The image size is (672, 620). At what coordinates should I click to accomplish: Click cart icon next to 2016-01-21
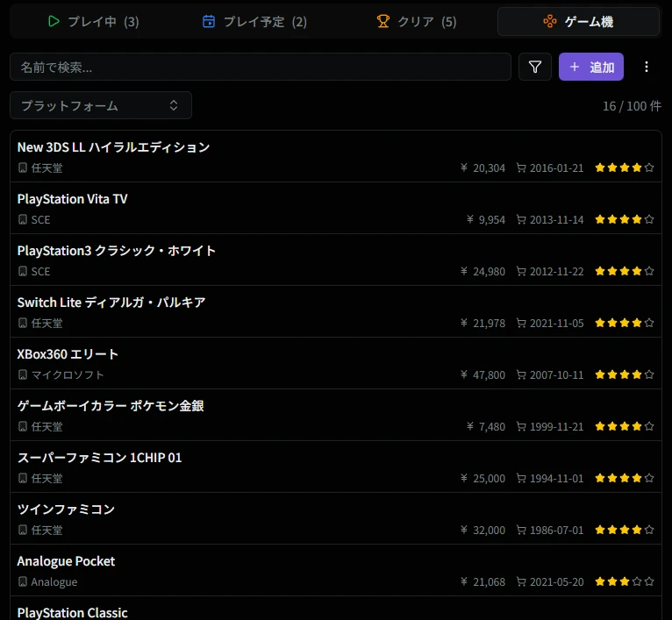(x=521, y=167)
